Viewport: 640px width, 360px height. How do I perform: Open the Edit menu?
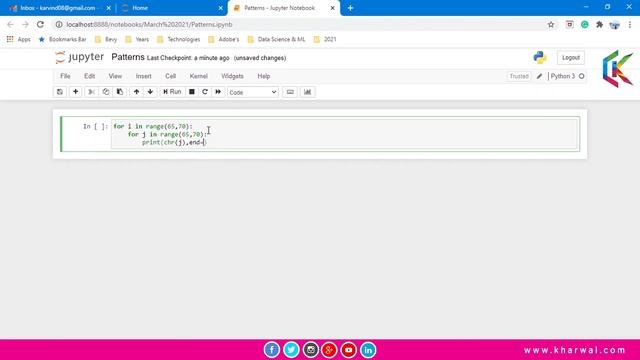[x=89, y=76]
